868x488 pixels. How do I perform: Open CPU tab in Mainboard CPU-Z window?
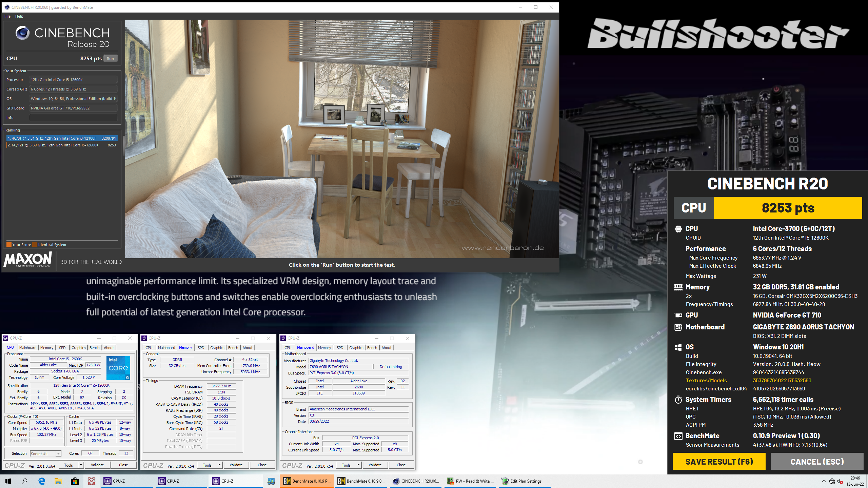[288, 348]
